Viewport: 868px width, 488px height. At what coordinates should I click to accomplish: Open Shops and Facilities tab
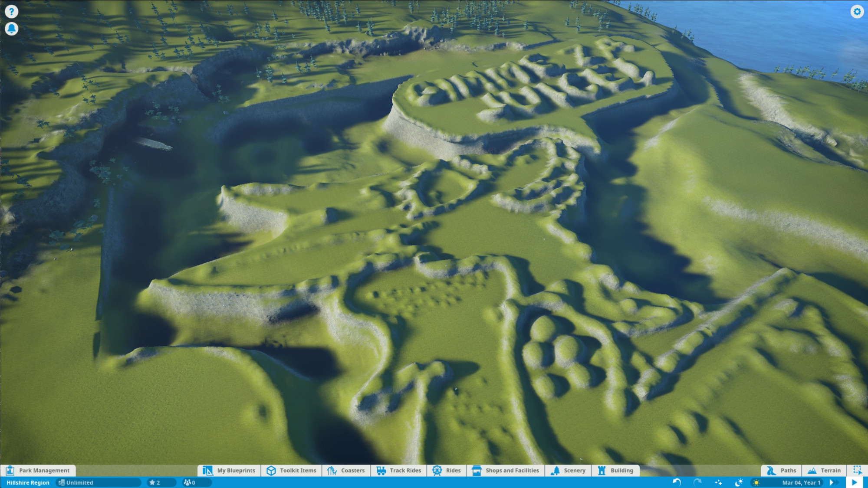tap(506, 471)
